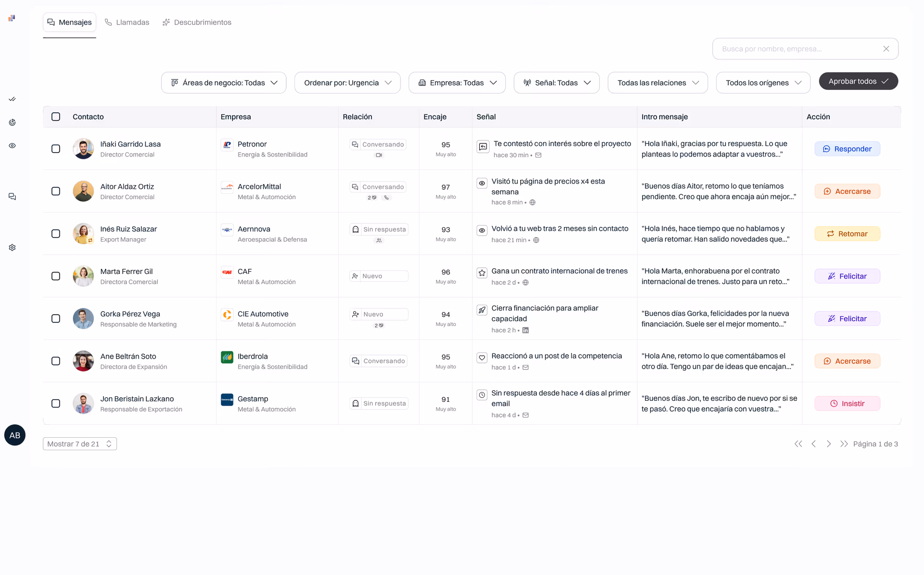Go to next page arrow

point(829,444)
